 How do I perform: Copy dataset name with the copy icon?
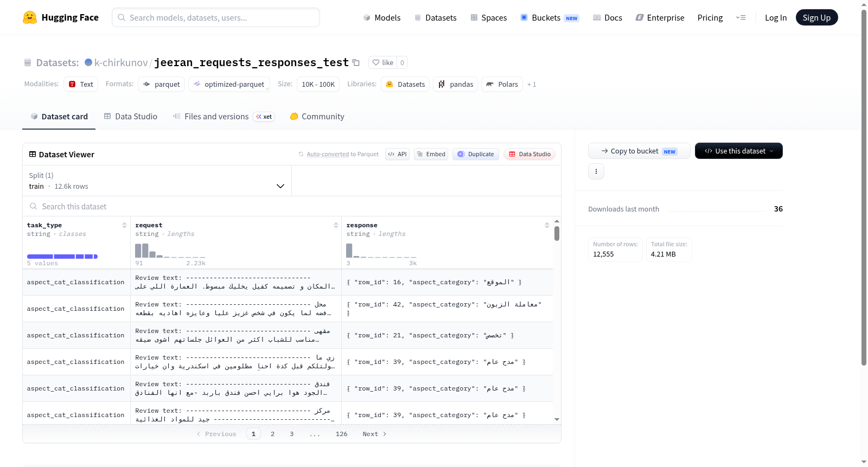point(356,62)
